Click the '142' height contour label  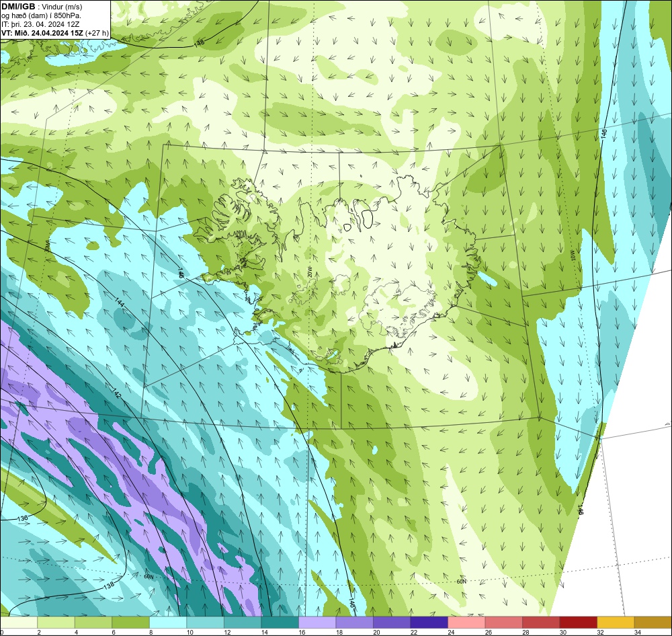117,393
